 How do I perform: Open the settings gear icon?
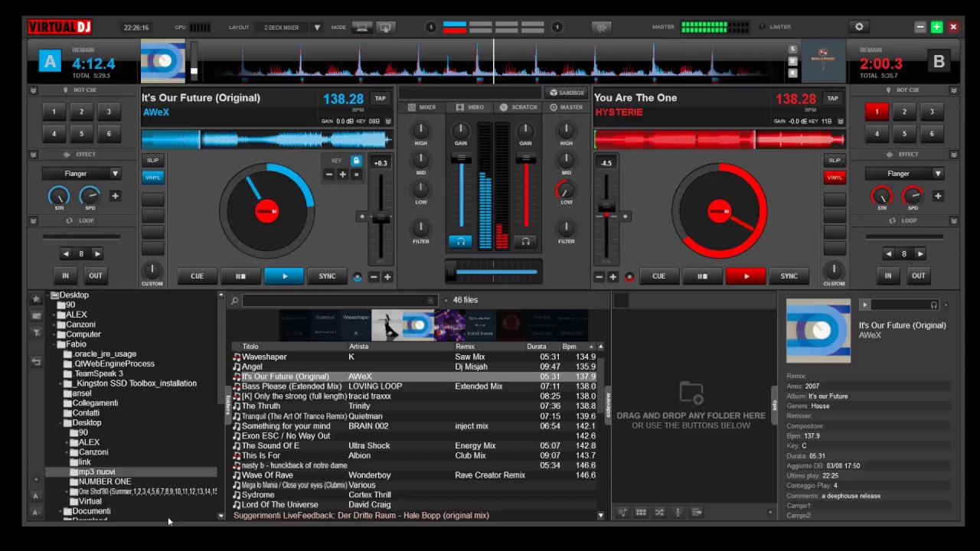(859, 27)
